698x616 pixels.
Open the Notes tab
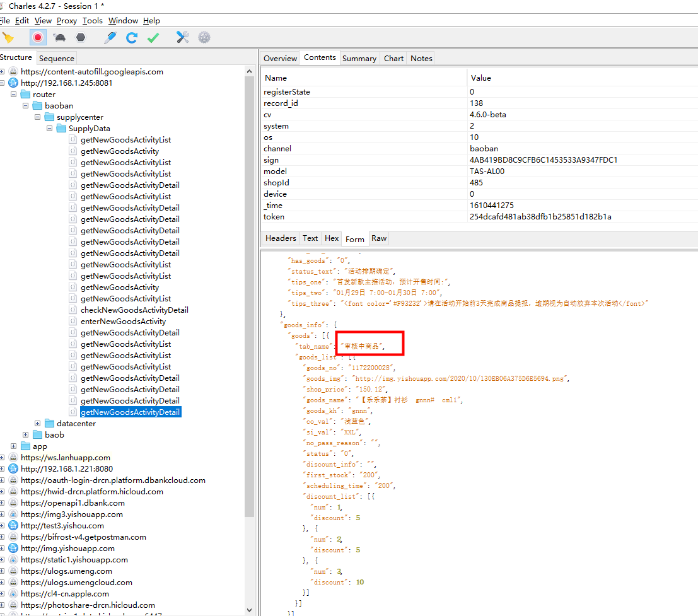click(421, 58)
